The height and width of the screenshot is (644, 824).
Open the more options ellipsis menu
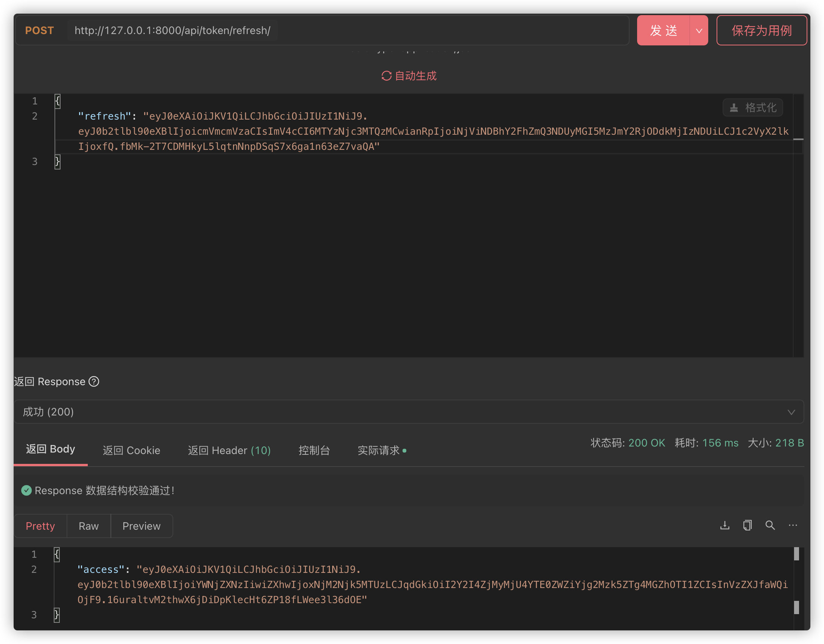[x=793, y=525]
